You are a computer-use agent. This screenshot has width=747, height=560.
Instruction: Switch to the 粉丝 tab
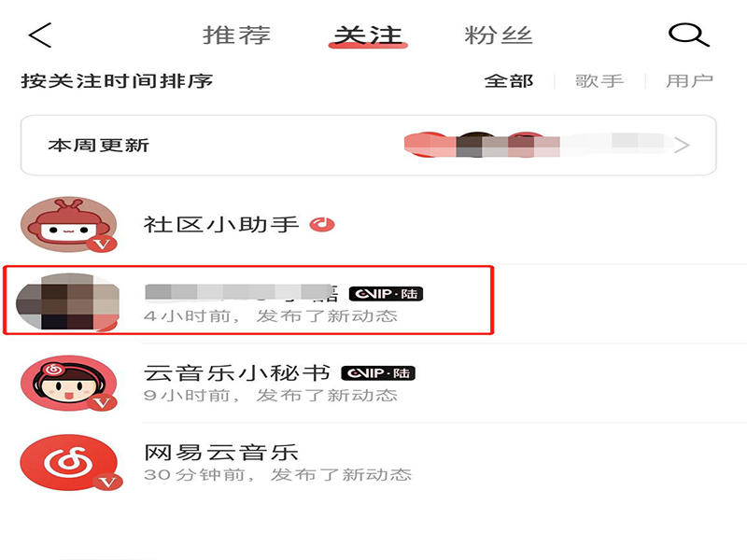[499, 35]
